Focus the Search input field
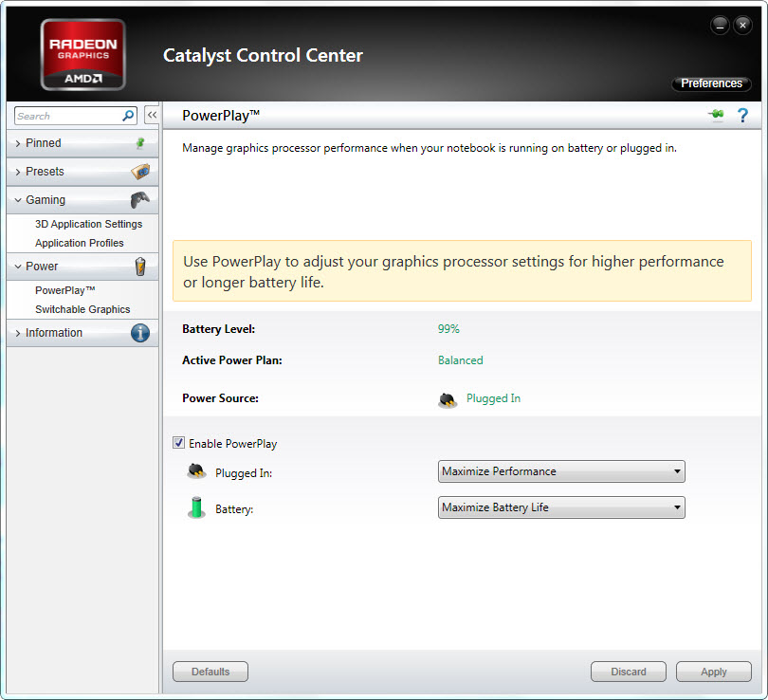Viewport: 768px width, 700px height. [x=66, y=116]
